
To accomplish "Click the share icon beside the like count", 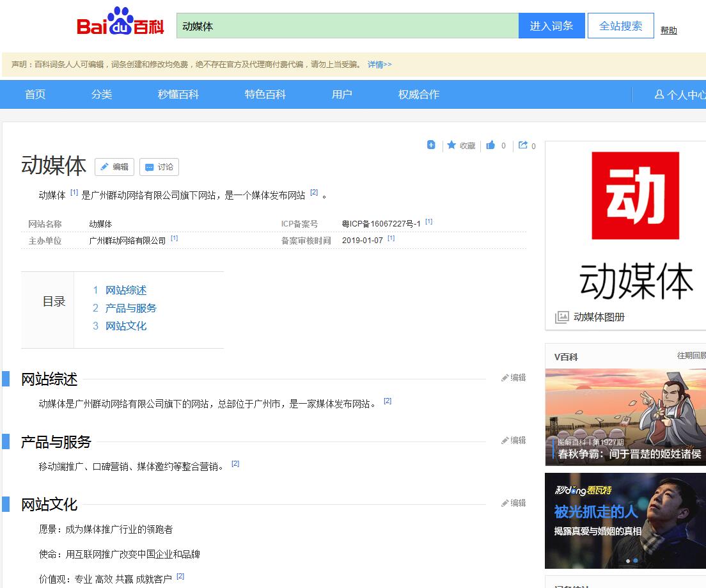I will 522,145.
